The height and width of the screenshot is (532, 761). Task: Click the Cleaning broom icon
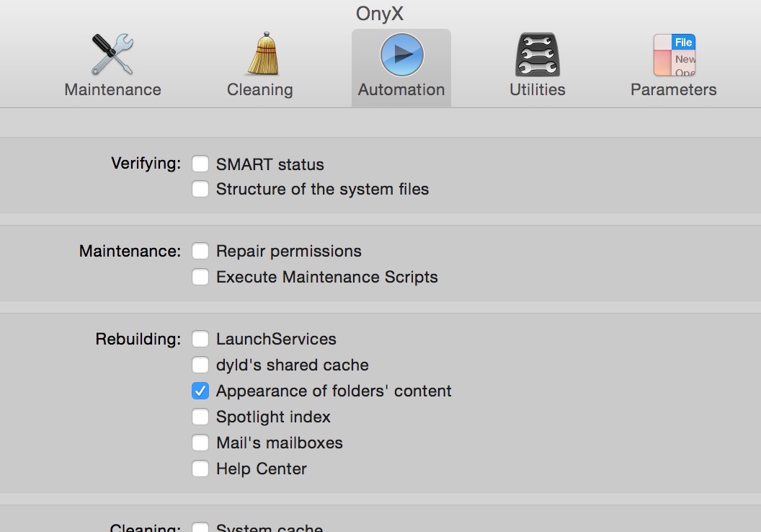[x=259, y=55]
